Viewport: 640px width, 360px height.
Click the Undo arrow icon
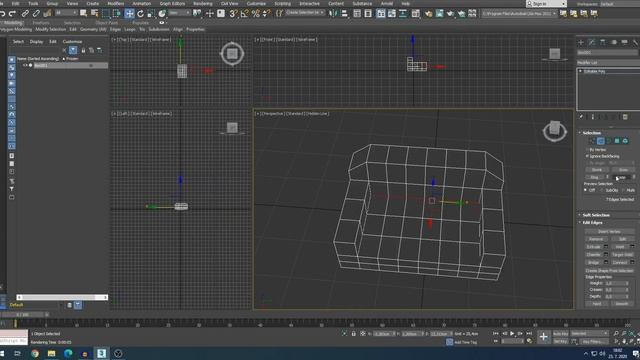point(2,13)
